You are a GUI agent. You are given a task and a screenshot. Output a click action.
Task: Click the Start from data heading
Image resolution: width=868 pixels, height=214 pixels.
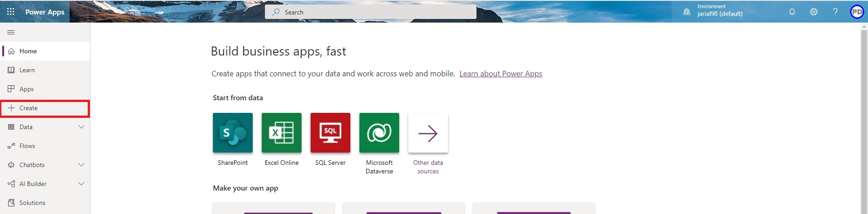click(238, 98)
